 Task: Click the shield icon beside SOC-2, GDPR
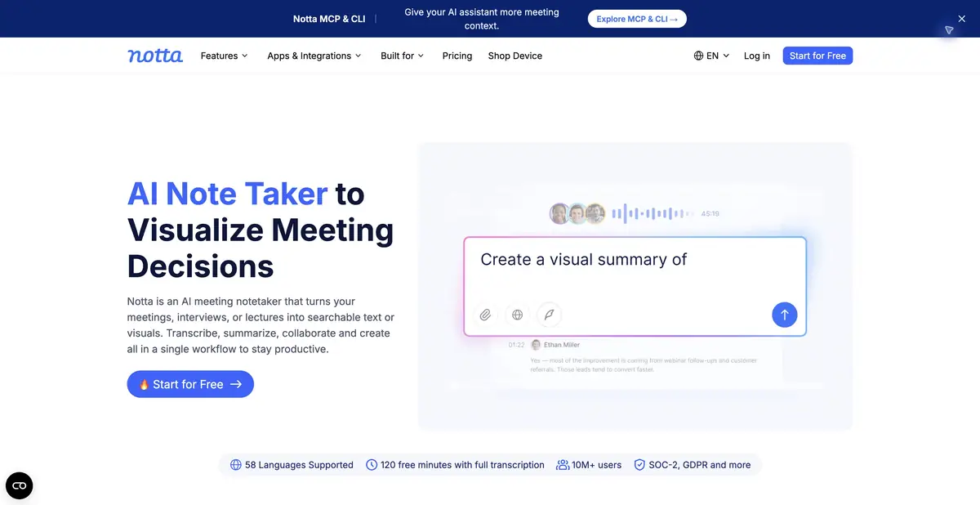click(639, 465)
